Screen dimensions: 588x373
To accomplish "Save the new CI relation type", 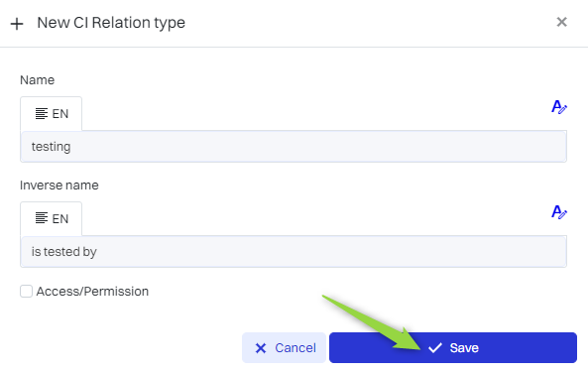I will point(453,348).
